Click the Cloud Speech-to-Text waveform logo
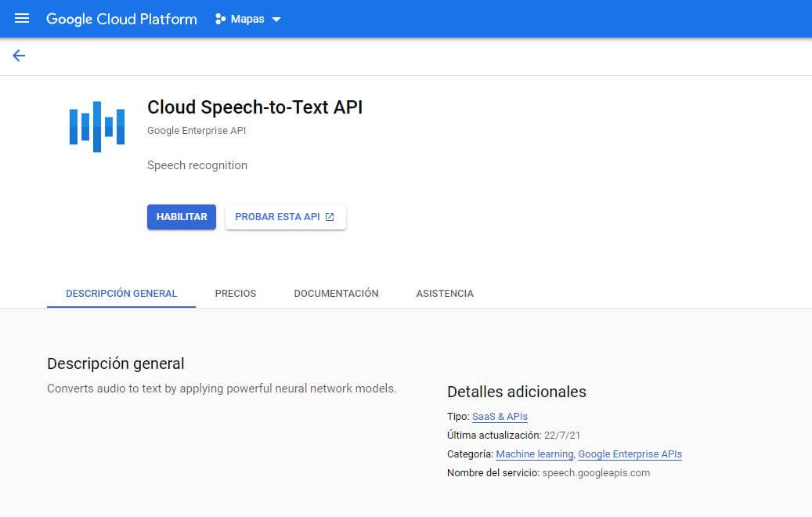 (x=97, y=126)
